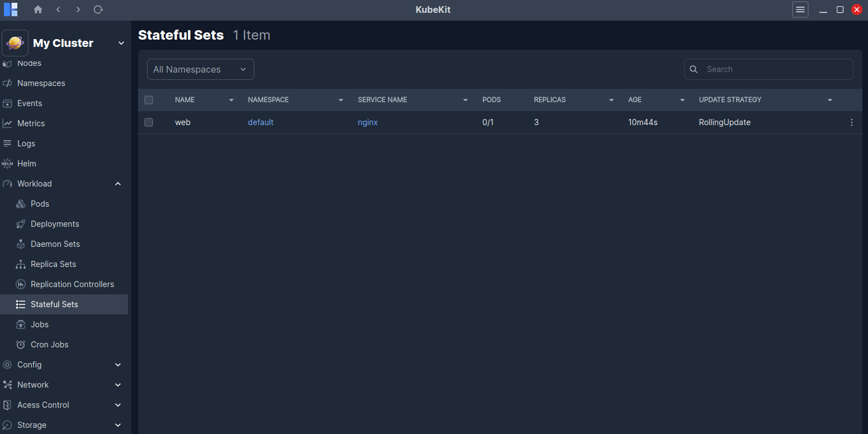This screenshot has height=434, width=868.
Task: Check the select-all checkbox in the table header
Action: [x=149, y=99]
